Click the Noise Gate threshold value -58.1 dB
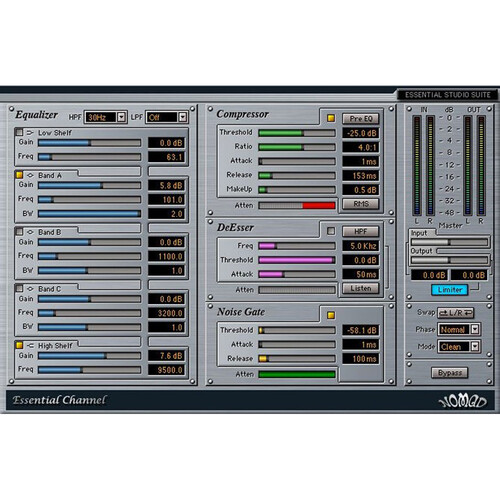This screenshot has height=500, width=500. pos(361,330)
